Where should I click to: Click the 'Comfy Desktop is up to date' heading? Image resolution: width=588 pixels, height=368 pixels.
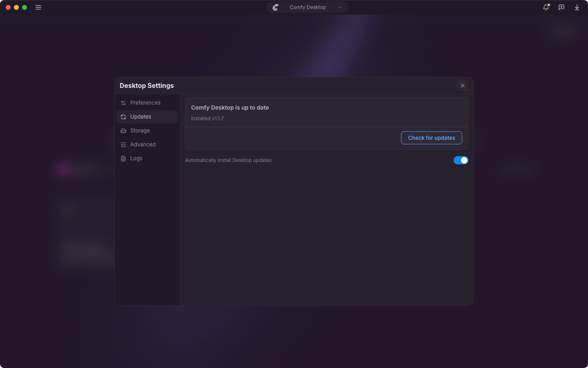pos(230,108)
